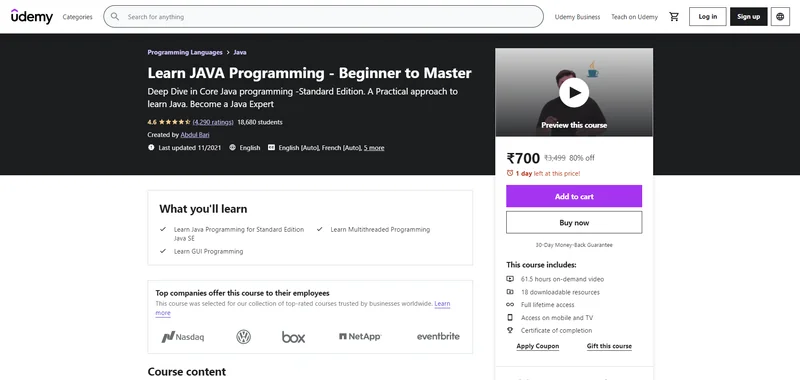Open Udemy Business page
Screen dimensions: 800x380
[x=578, y=17]
